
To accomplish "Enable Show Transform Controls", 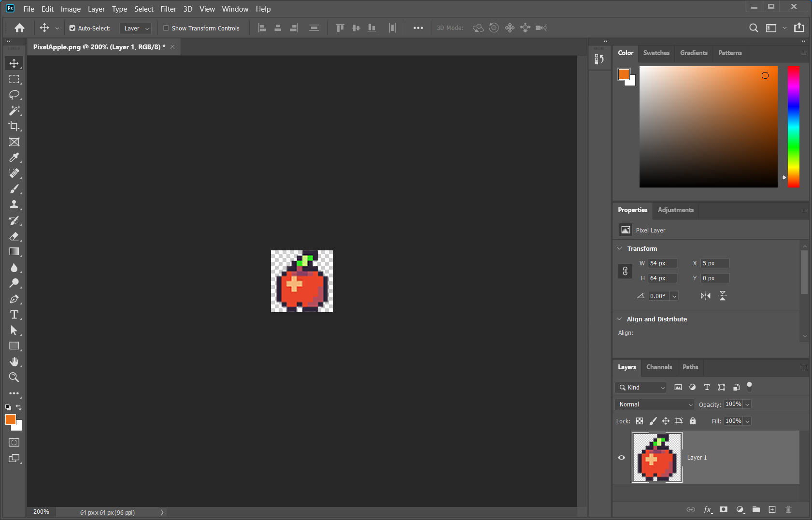I will coord(166,28).
